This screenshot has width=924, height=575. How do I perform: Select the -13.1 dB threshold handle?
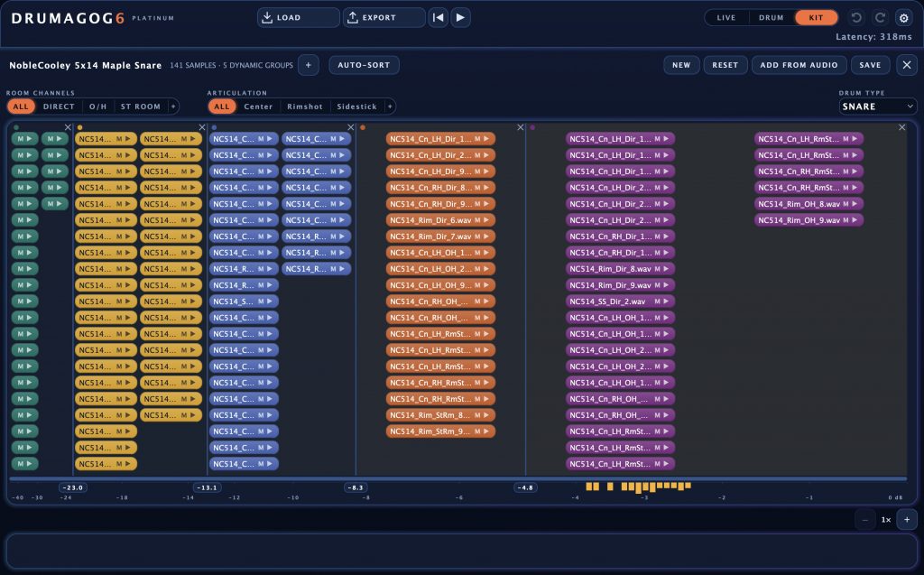(x=207, y=487)
